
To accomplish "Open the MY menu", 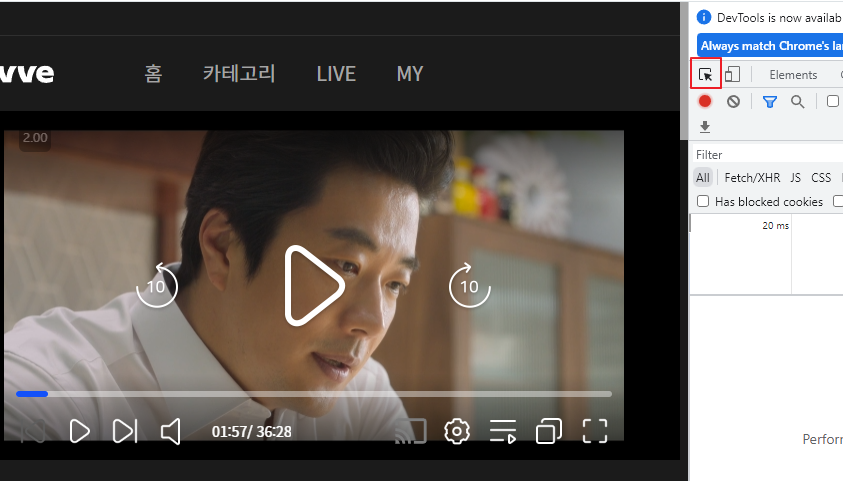I will pos(410,74).
